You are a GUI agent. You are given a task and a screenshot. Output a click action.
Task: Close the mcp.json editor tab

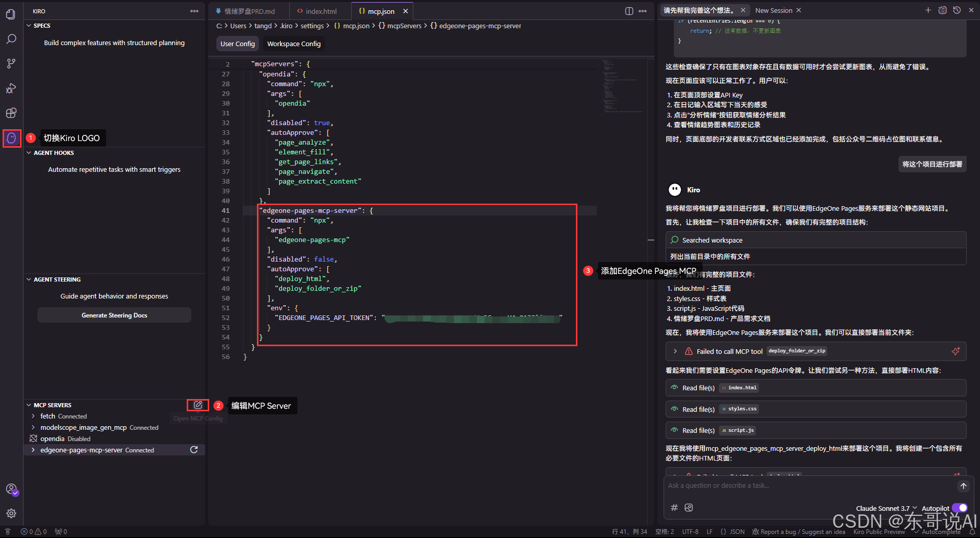[x=405, y=11]
